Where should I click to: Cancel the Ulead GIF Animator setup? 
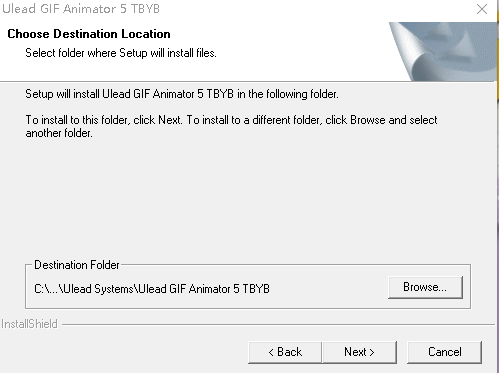click(444, 352)
